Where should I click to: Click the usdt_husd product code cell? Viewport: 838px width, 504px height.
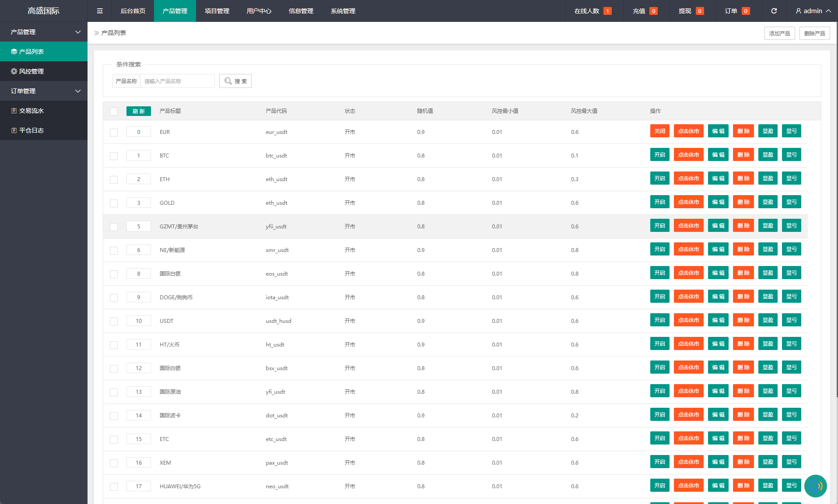pos(278,321)
